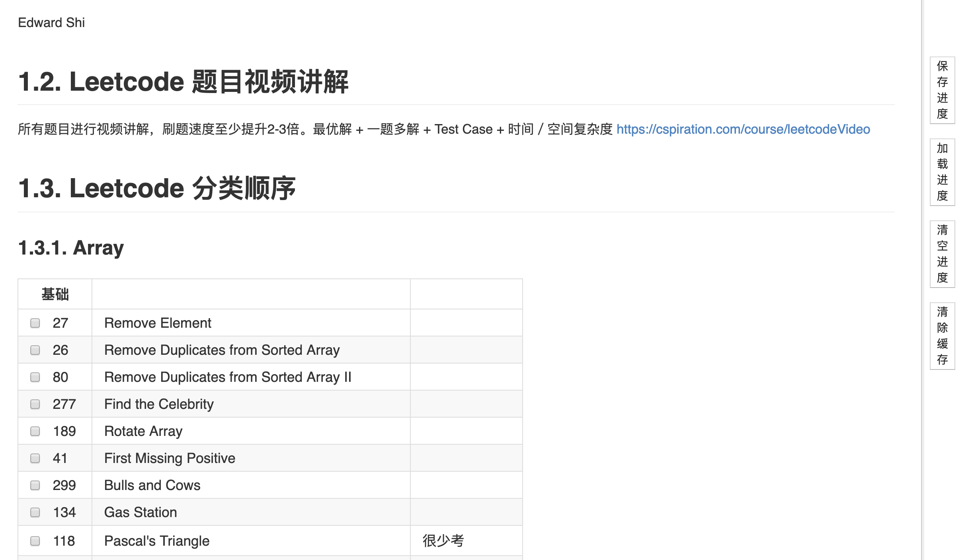Click the 清空进度 clear progress button
Image resolution: width=972 pixels, height=560 pixels.
942,254
